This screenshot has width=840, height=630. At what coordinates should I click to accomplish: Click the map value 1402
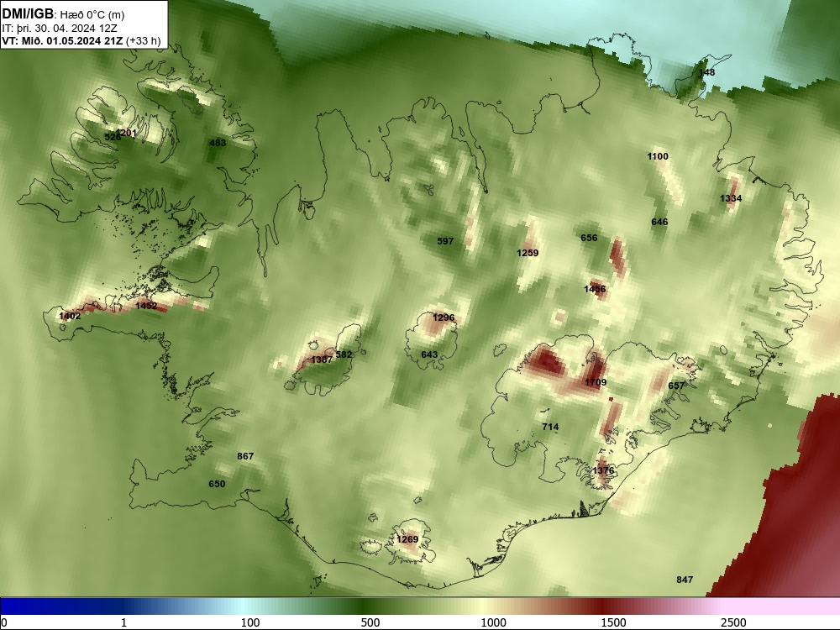pos(70,316)
